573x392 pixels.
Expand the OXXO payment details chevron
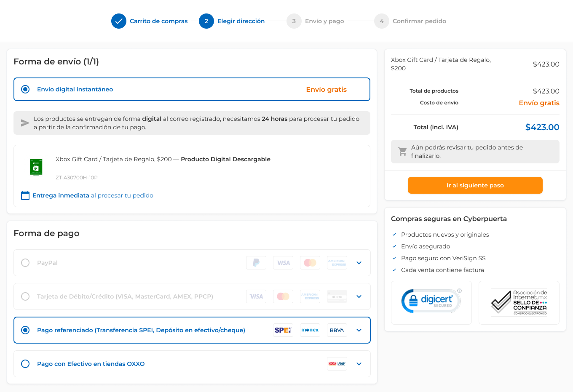point(359,364)
